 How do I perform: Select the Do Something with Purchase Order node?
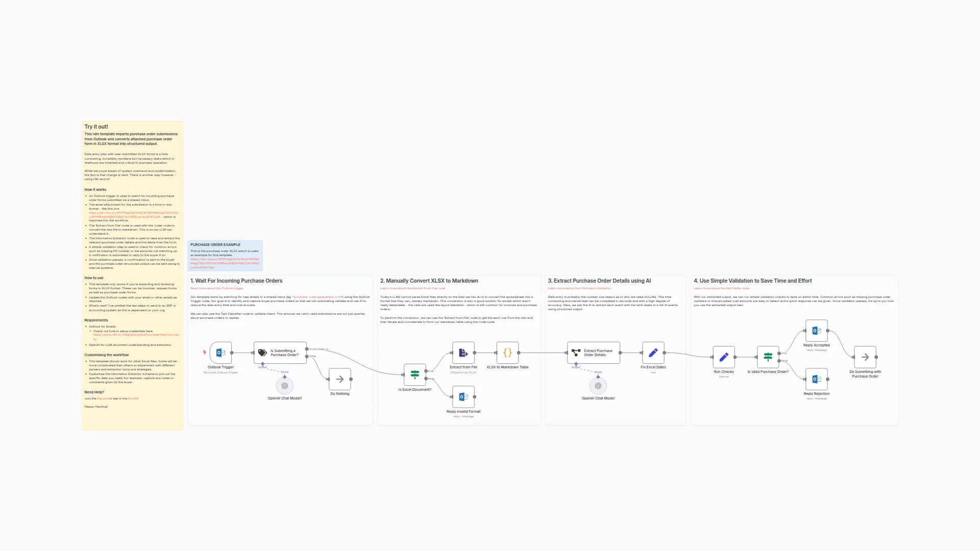click(x=865, y=357)
